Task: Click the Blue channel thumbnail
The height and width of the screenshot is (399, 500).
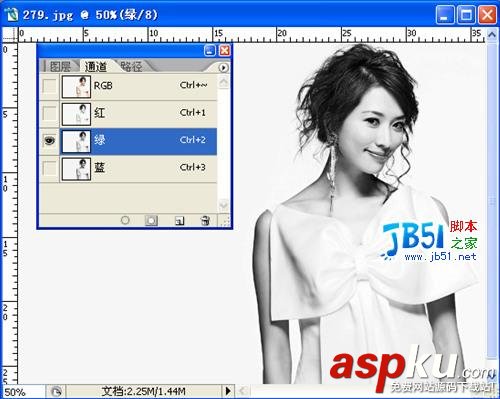Action: coord(76,169)
